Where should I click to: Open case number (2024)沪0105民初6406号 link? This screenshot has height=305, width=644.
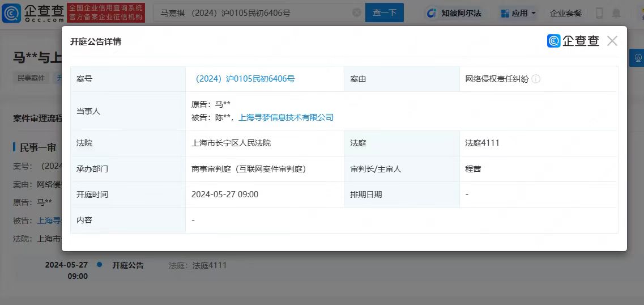point(244,79)
